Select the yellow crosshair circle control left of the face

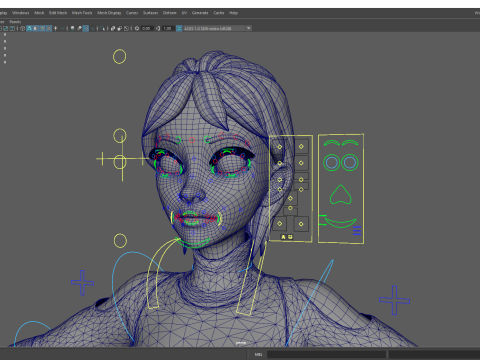pos(120,162)
